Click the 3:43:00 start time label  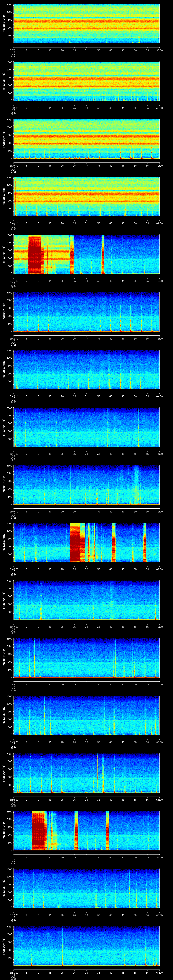14,396
